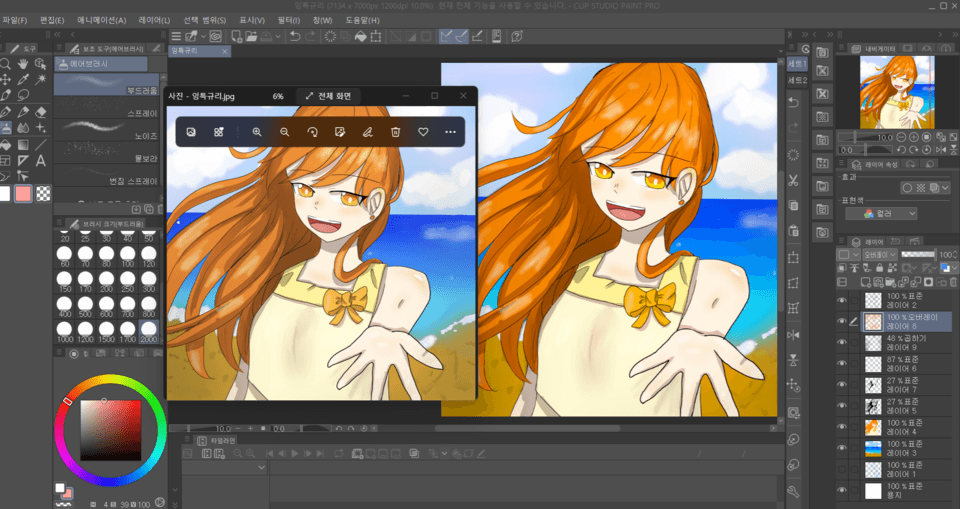Choose the Move Layer tool

(5, 80)
